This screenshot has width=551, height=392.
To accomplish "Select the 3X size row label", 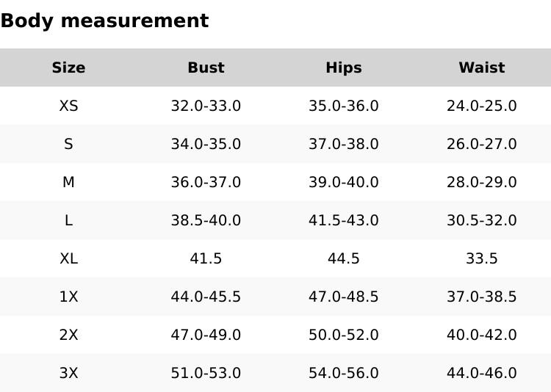I will coord(68,374).
